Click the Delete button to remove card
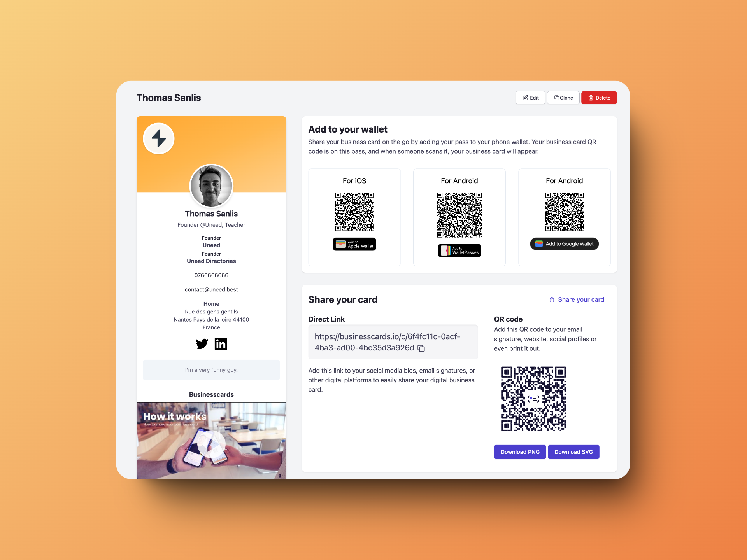 click(600, 98)
